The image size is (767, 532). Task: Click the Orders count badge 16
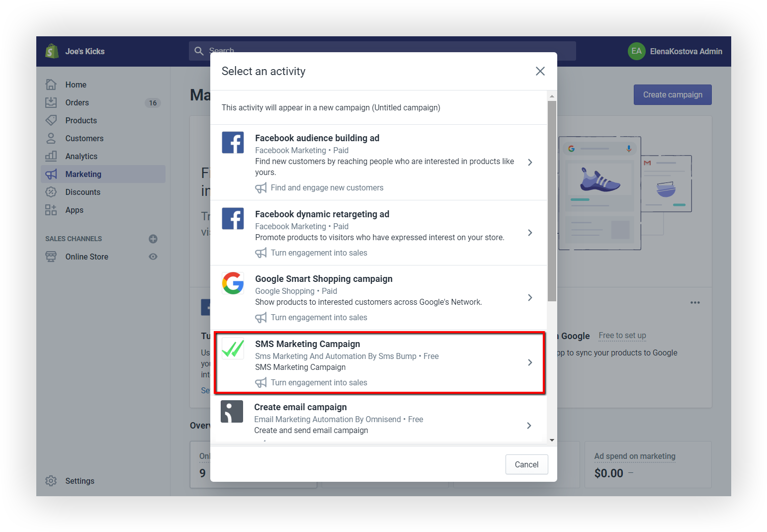pos(153,103)
